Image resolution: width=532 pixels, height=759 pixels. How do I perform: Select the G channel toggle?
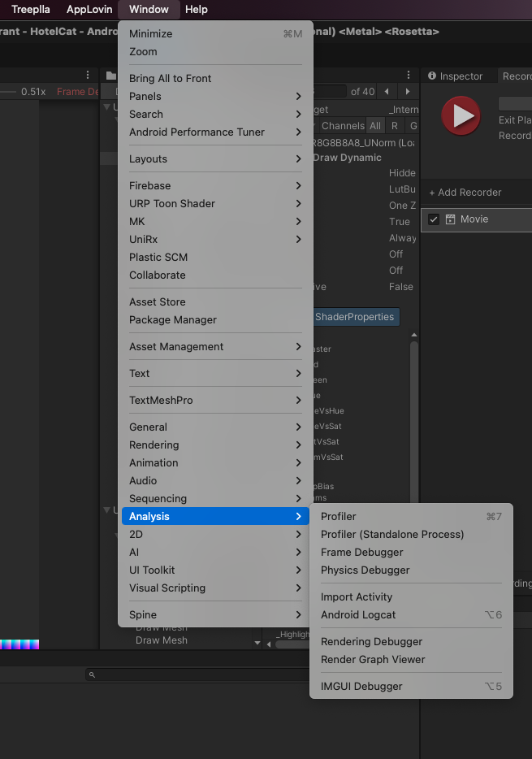click(x=413, y=126)
